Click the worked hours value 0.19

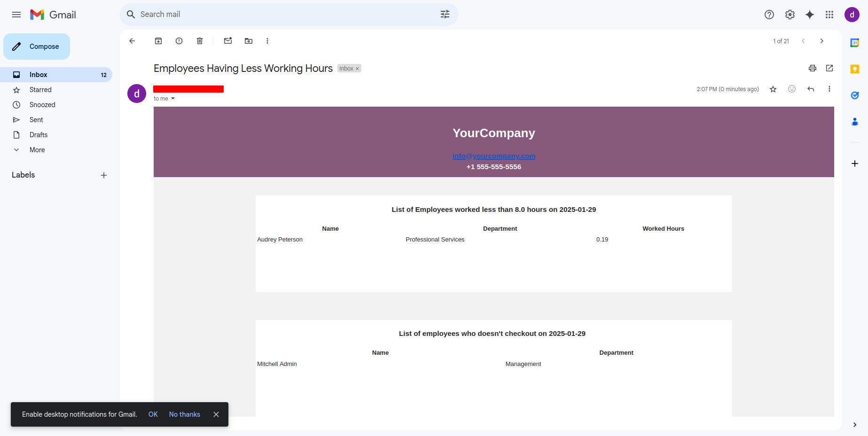[x=602, y=240]
